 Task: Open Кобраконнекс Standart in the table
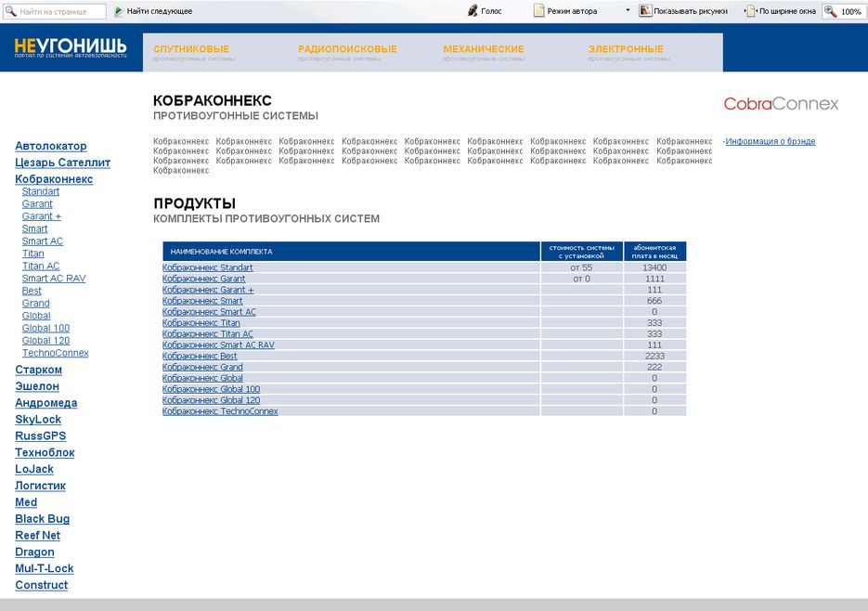208,267
